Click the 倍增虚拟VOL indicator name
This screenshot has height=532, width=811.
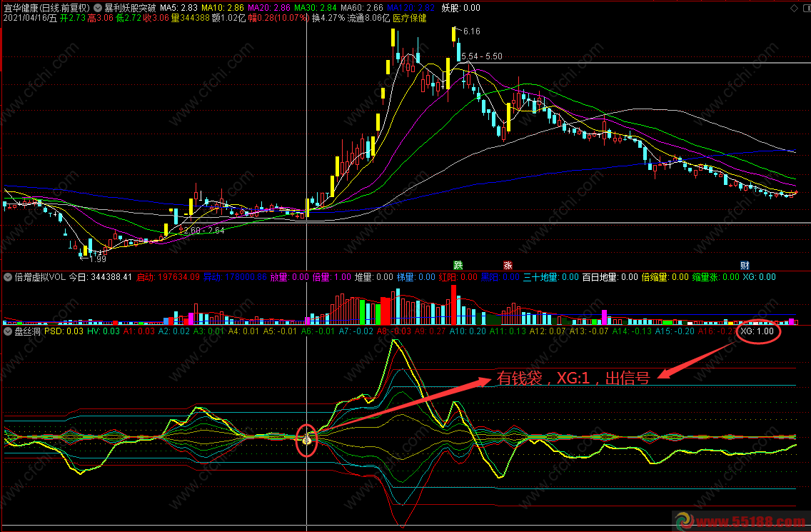[x=40, y=277]
